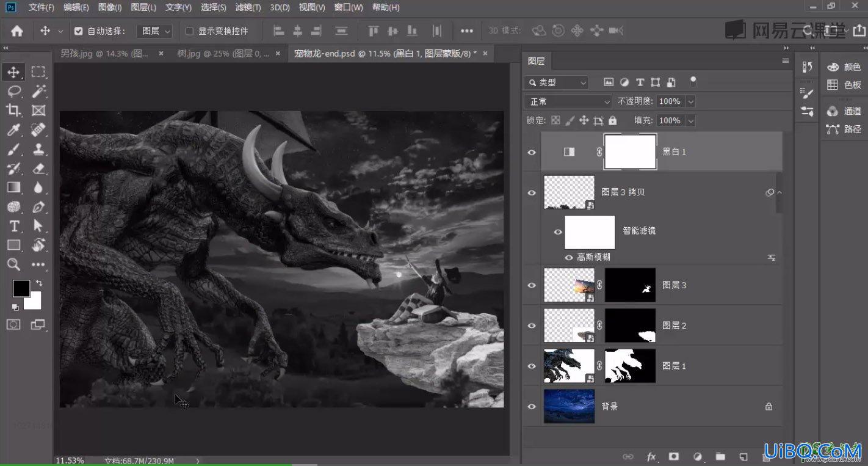The image size is (868, 466).
Task: Toggle the 自动选择 checkbox
Action: [78, 31]
